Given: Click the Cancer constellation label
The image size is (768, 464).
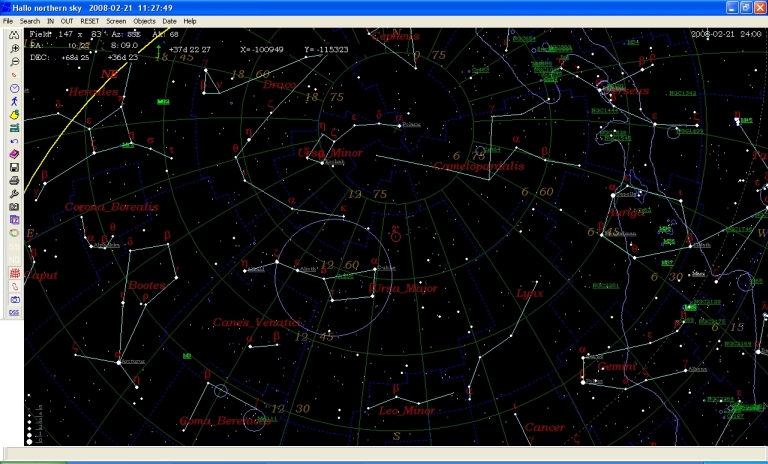Looking at the screenshot, I should (545, 427).
